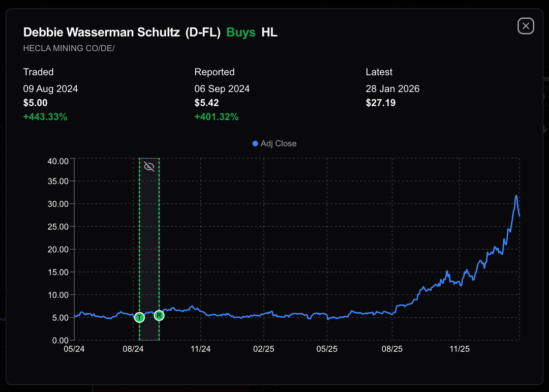Click the blue Adj Close legend dot
Screen dimensions: 549x392
click(255, 144)
